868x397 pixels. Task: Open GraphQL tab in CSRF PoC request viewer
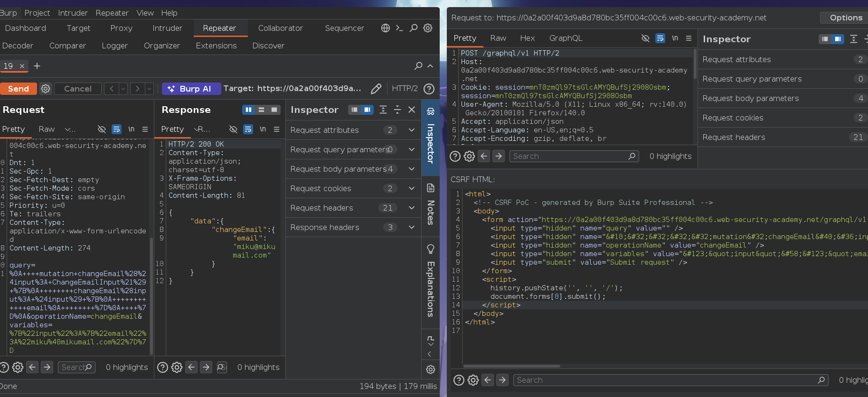click(566, 38)
